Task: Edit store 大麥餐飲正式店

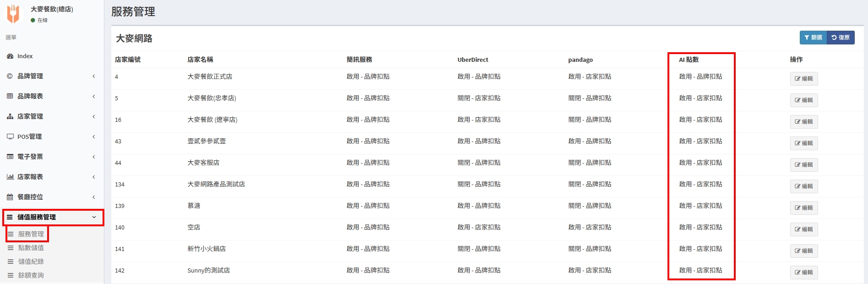Action: point(804,79)
